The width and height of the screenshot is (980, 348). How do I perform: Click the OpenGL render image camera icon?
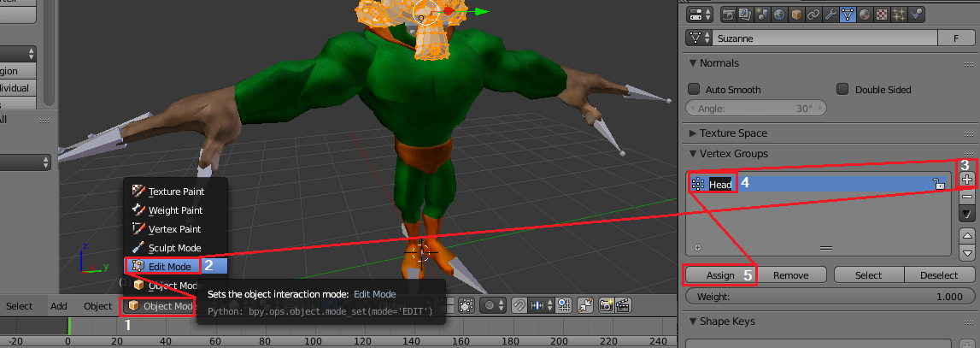606,305
